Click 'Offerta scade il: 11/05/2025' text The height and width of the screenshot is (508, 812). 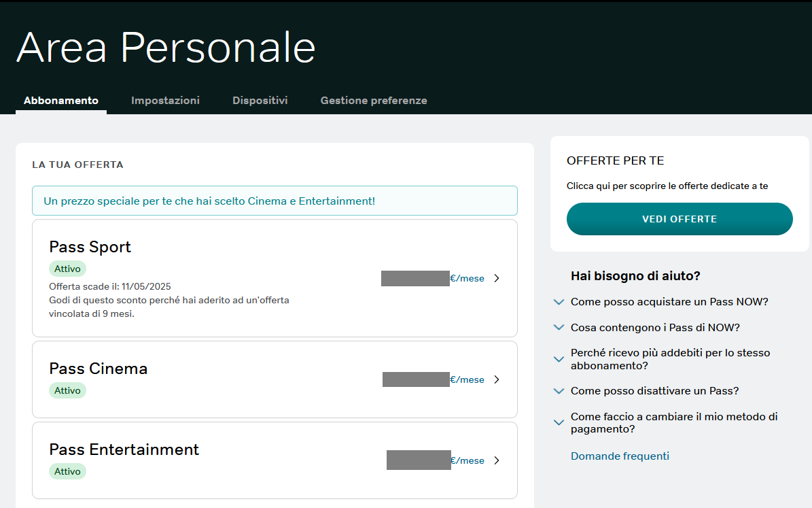click(110, 286)
